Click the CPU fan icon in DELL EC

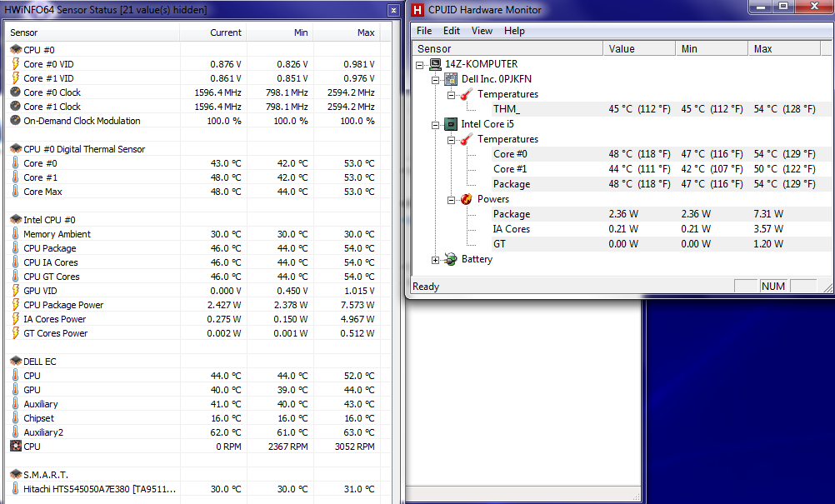point(16,446)
